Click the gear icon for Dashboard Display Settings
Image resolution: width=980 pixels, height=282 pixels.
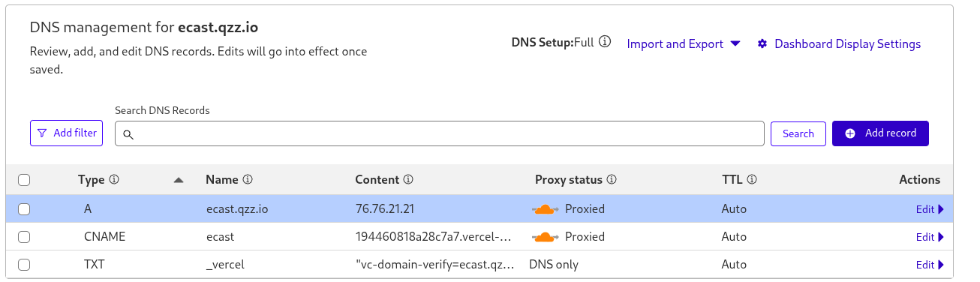[762, 43]
